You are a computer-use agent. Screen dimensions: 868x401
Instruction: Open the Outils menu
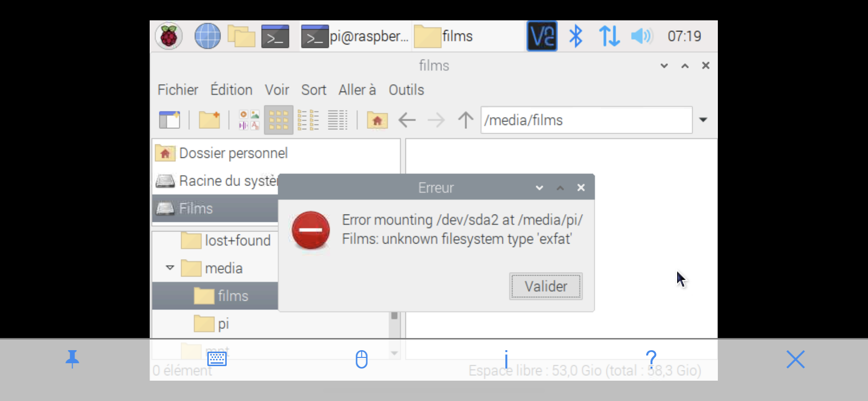[406, 90]
